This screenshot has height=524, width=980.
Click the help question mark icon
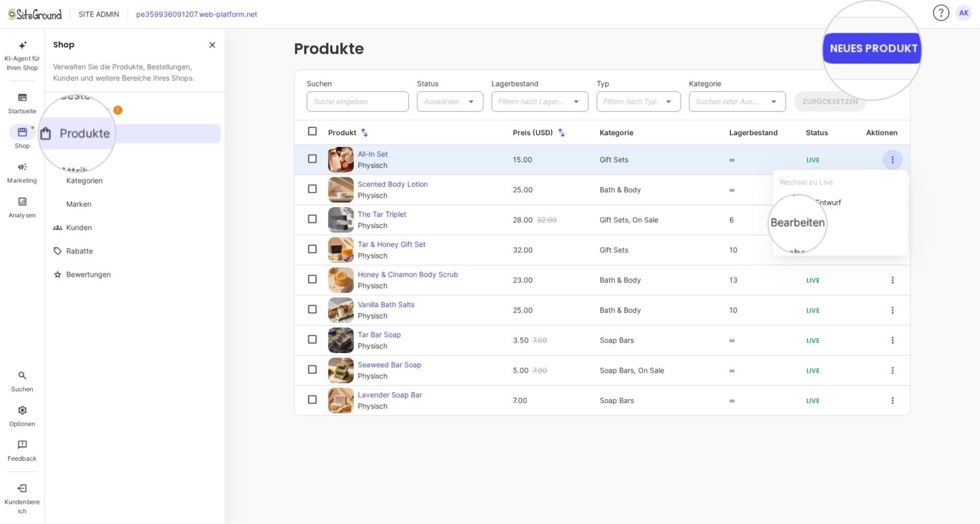point(941,13)
